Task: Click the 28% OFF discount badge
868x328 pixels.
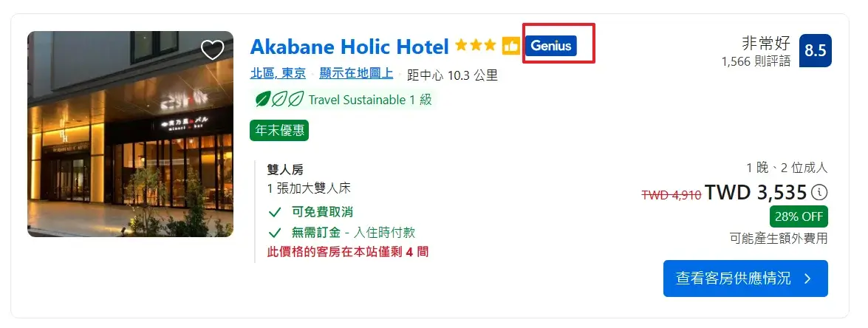Action: 799,217
